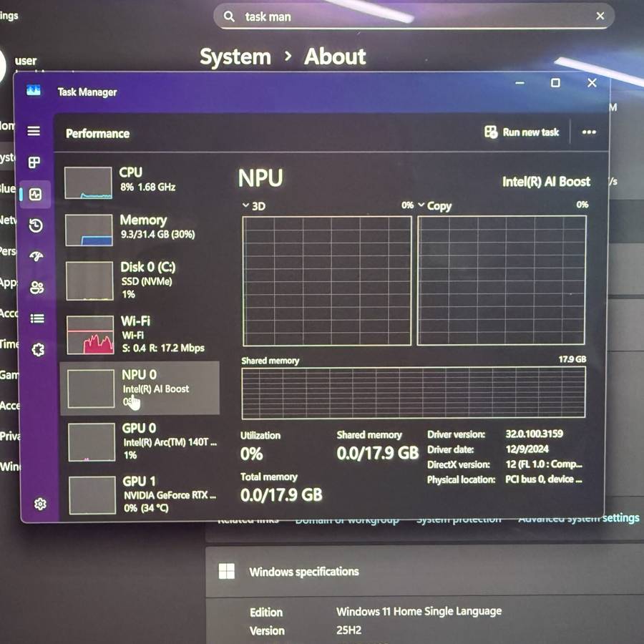The height and width of the screenshot is (644, 644).
Task: Click the search magnifier icon in Settings
Action: tap(229, 16)
